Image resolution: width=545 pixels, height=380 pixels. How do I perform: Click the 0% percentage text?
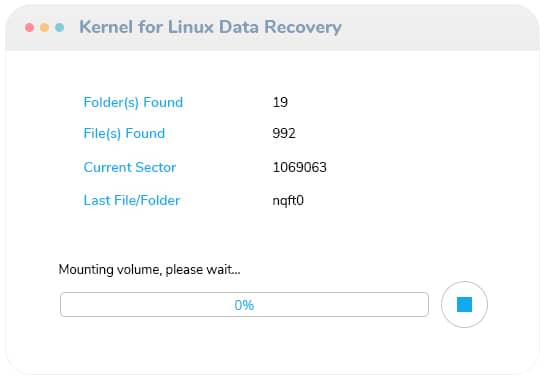click(x=244, y=305)
